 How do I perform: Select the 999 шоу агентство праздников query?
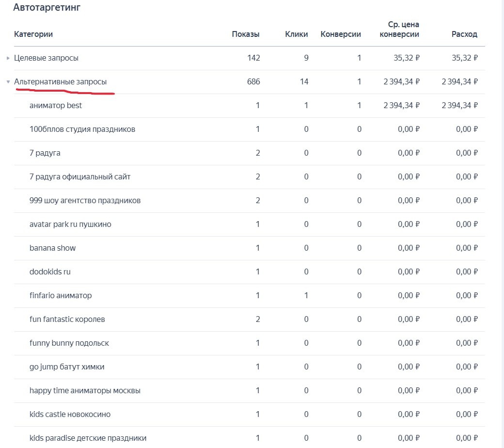(85, 201)
